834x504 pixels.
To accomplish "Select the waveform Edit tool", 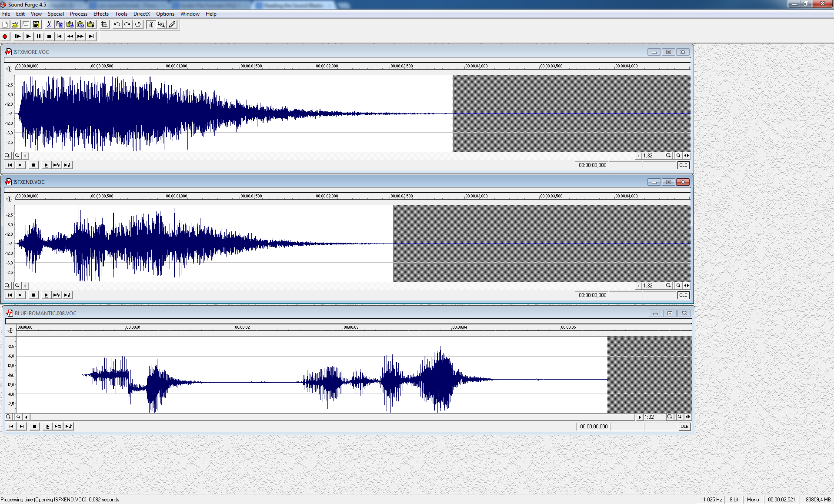I will point(151,25).
